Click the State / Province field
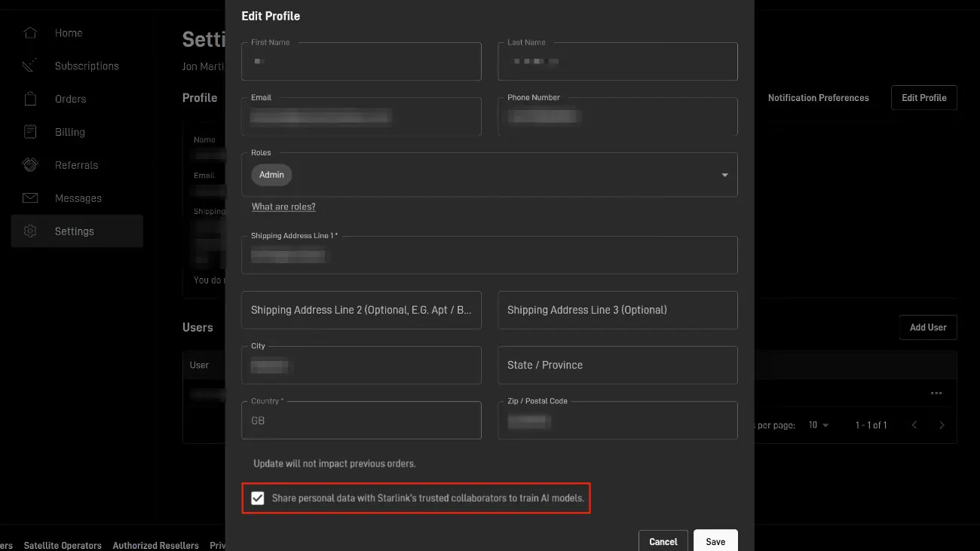This screenshot has width=980, height=551. (x=617, y=365)
